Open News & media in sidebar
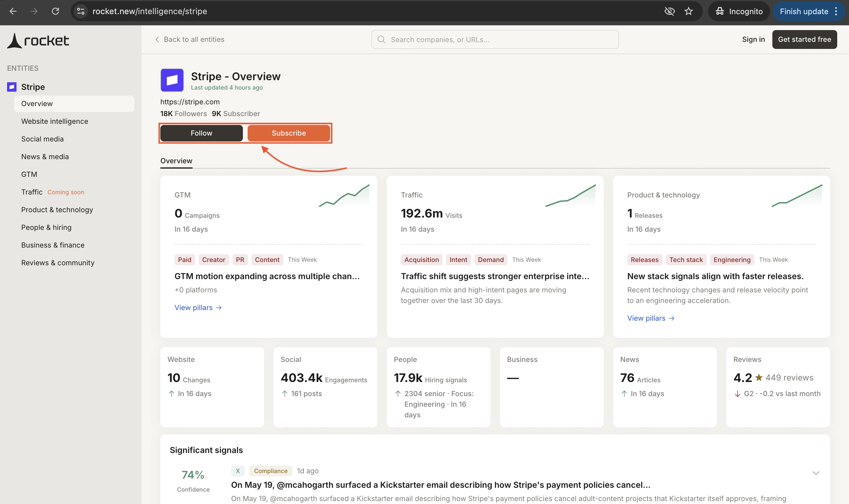 coord(45,157)
